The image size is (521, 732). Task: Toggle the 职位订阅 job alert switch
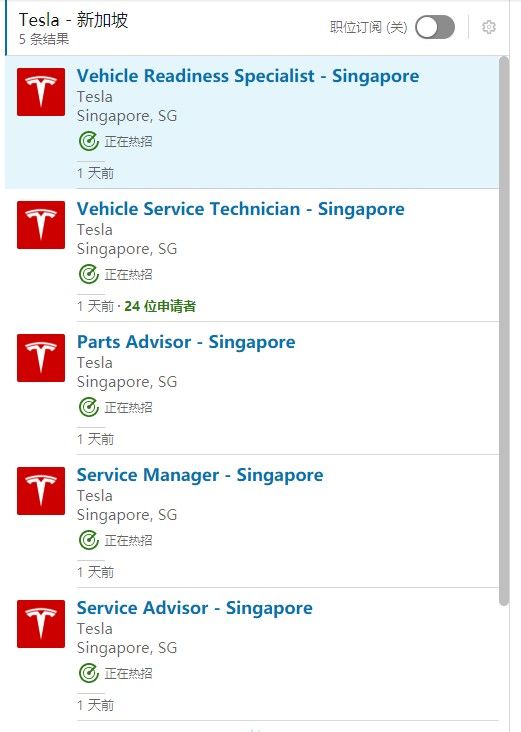point(435,27)
